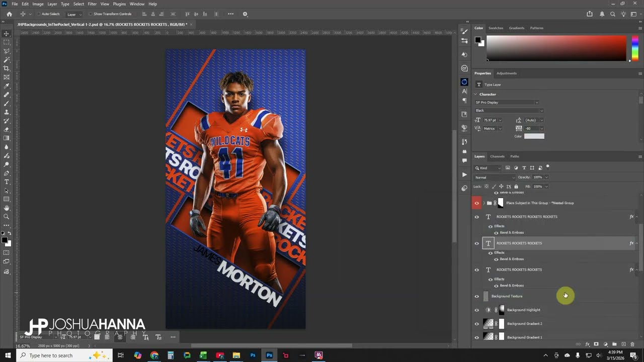Open the SF Pro Display font dropdown
This screenshot has height=362, width=644.
(507, 103)
